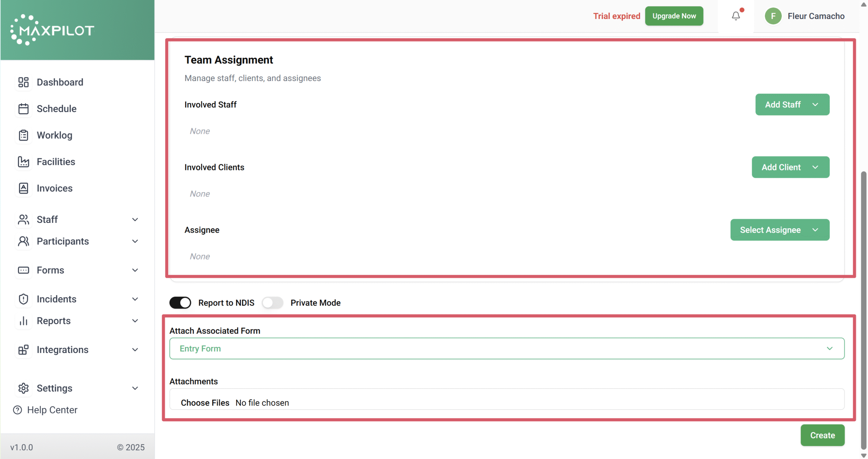This screenshot has width=868, height=459.
Task: Open the Select Assignee dropdown
Action: pyautogui.click(x=780, y=230)
